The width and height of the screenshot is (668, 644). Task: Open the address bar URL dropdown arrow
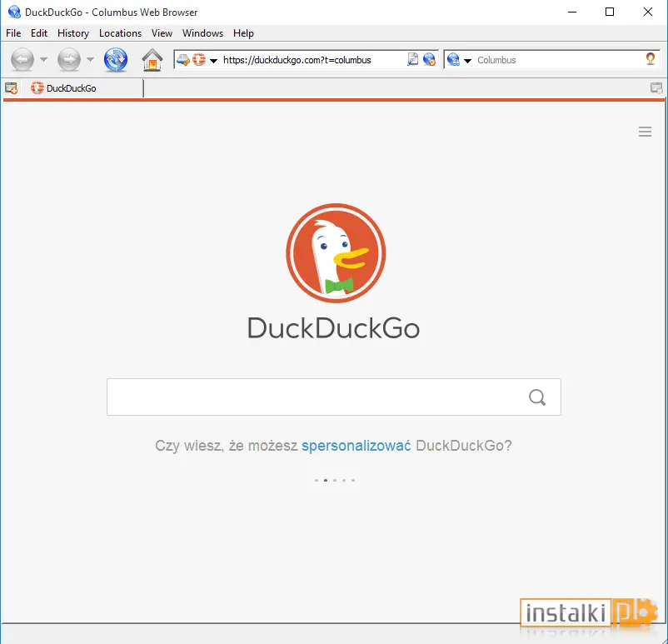214,61
